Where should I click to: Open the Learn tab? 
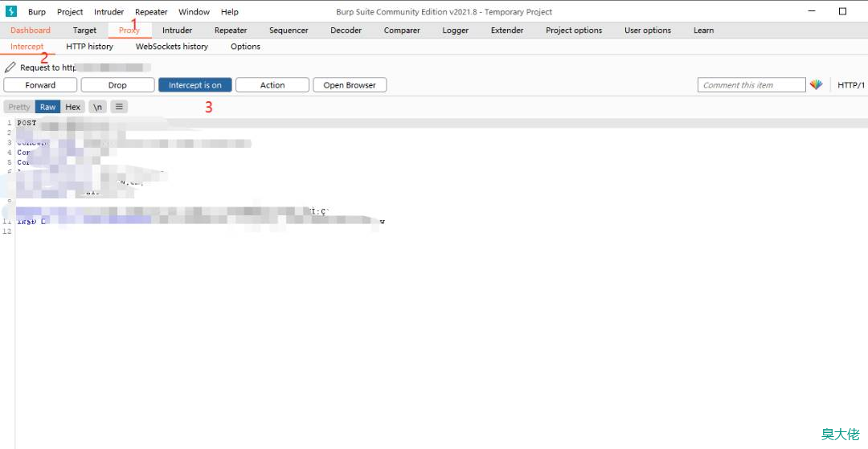point(703,31)
